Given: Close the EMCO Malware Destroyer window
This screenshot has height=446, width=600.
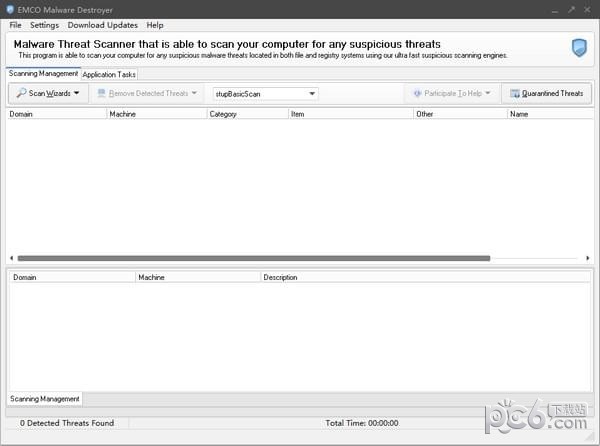Looking at the screenshot, I should pyautogui.click(x=587, y=10).
